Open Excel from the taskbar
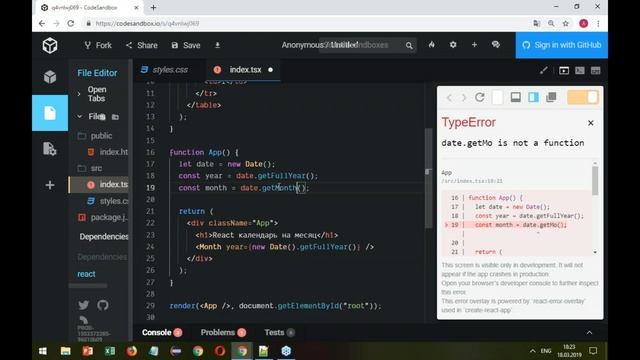Image resolution: width=640 pixels, height=360 pixels. 109,351
